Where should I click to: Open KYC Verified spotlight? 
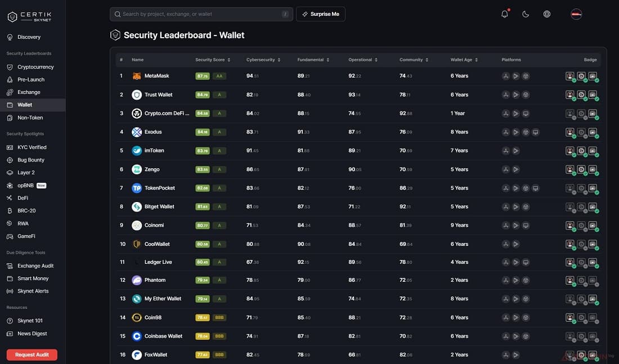click(33, 147)
